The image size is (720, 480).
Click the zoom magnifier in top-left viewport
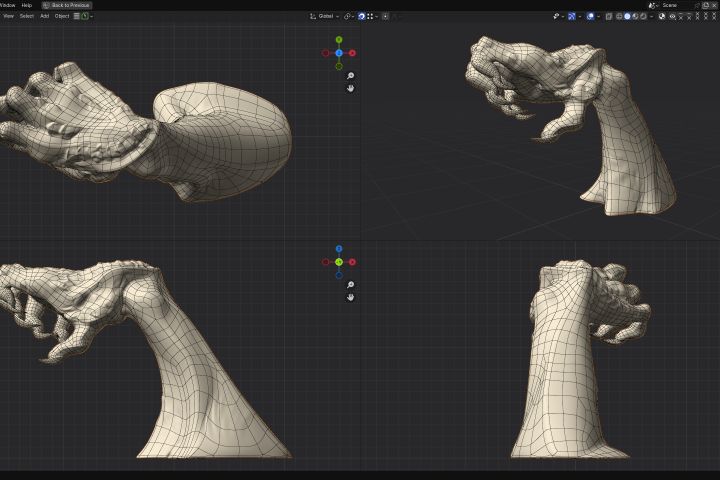pyautogui.click(x=350, y=76)
